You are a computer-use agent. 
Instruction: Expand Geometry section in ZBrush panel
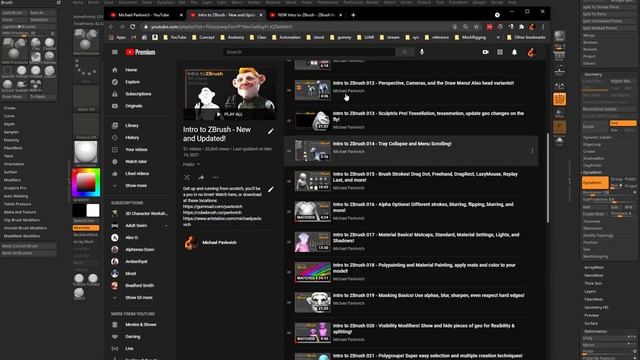click(593, 74)
